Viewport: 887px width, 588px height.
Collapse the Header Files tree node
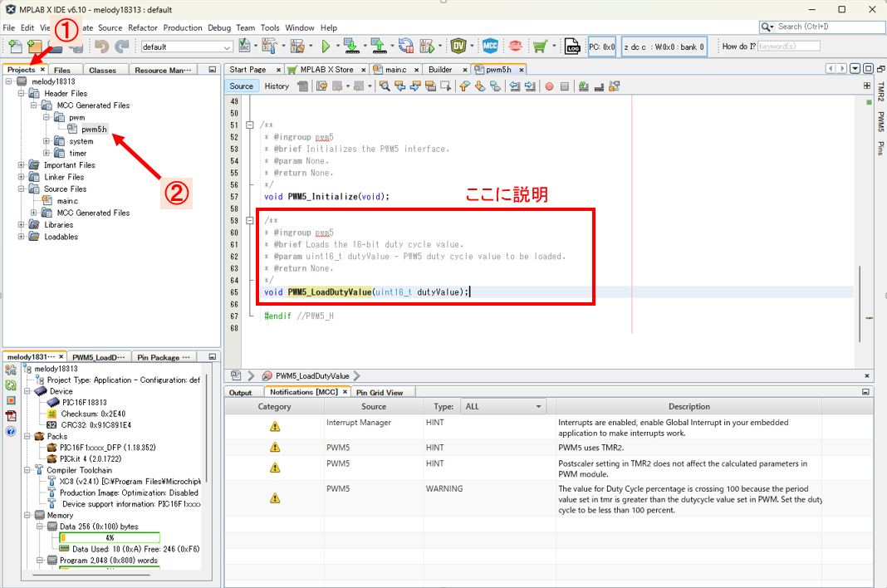(22, 94)
